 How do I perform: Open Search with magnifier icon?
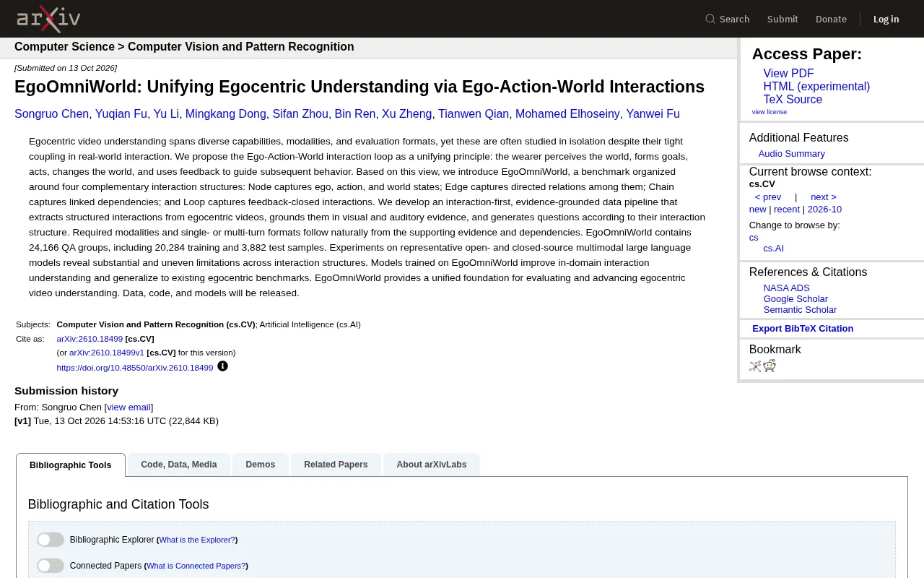coord(728,19)
